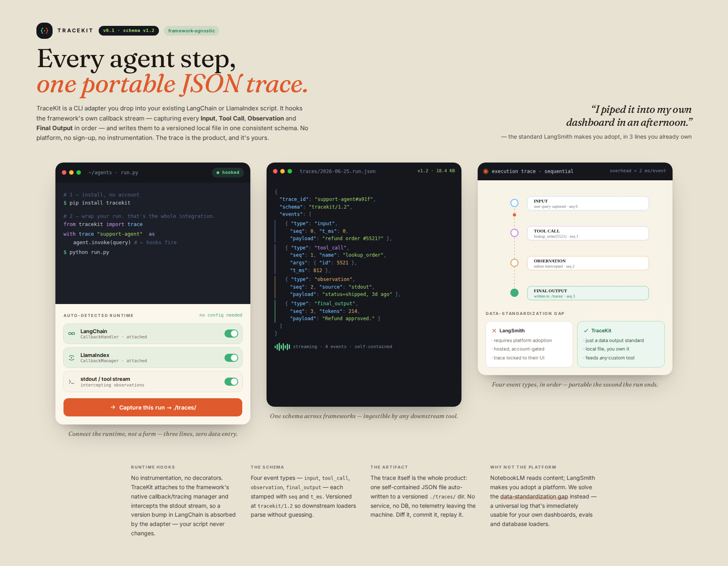Image resolution: width=728 pixels, height=566 pixels.
Task: Click the red window dot in JSON trace window
Action: coord(275,171)
